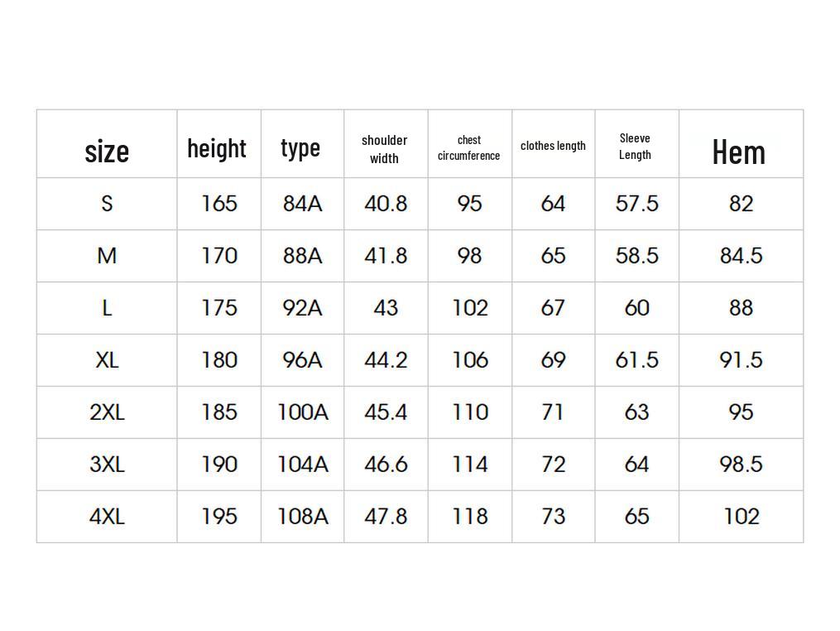
Task: Select the "Sleeve Length" header cell
Action: pos(635,147)
